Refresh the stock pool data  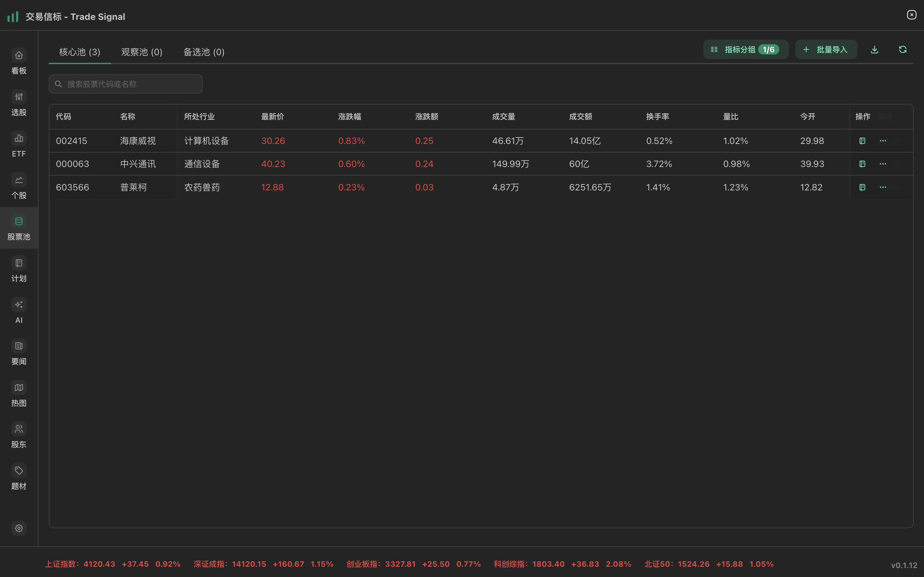[x=903, y=50]
